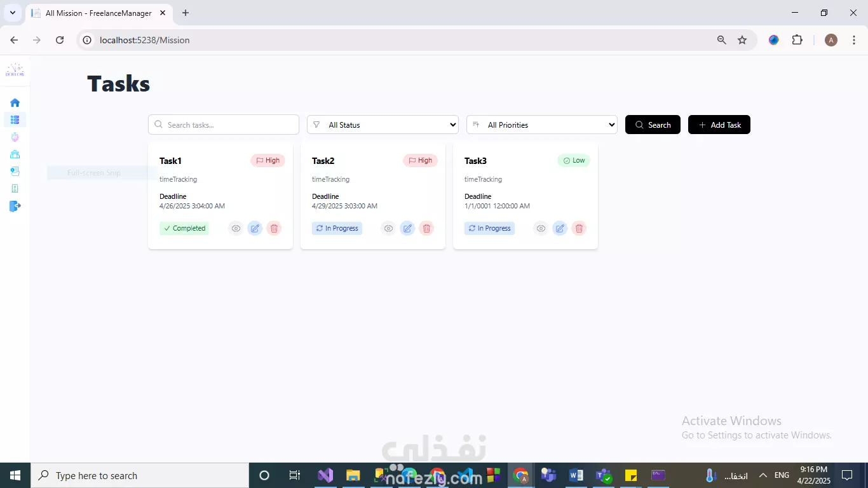Open File Explorer from the taskbar
868x488 pixels.
[353, 475]
